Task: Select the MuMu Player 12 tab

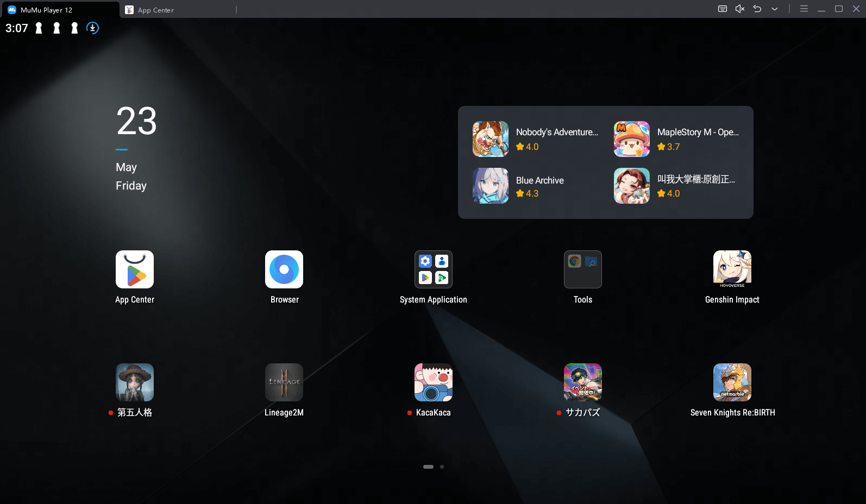Action: (60, 10)
